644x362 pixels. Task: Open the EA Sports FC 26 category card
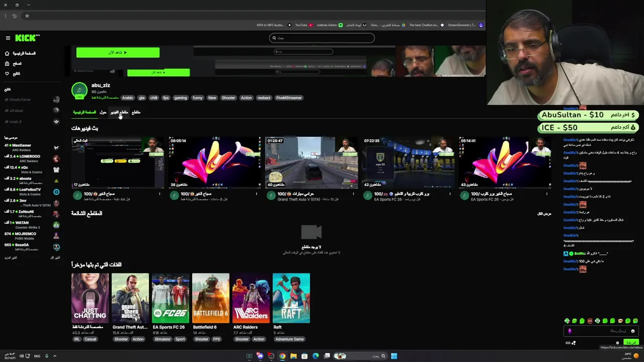[x=171, y=298]
